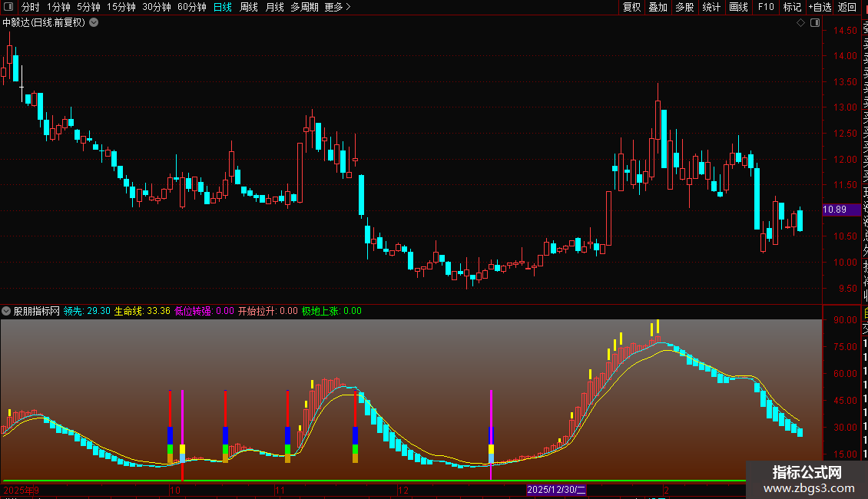Viewport: 868px width, 499px height.
Task: Click the 9.50 price axis label
Action: (848, 288)
